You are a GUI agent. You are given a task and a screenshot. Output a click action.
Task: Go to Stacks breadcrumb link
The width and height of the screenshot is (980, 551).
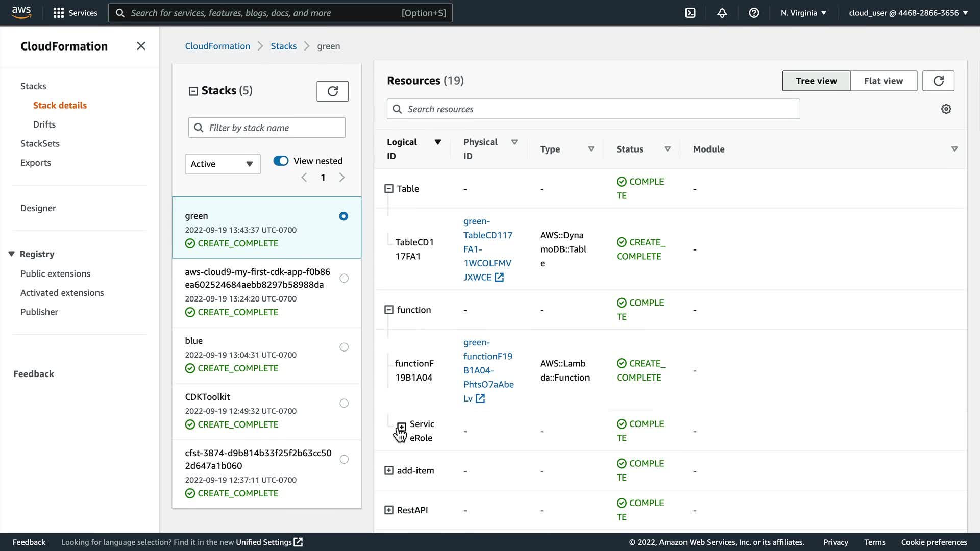(283, 46)
